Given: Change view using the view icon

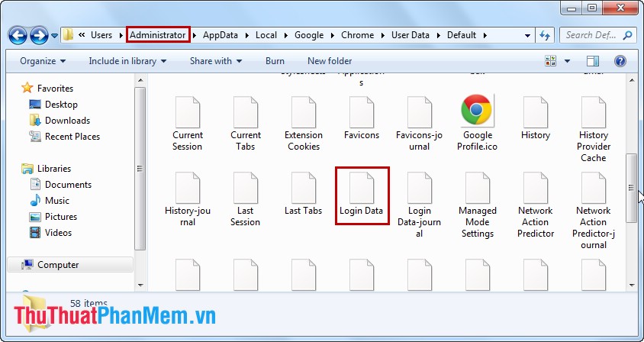Looking at the screenshot, I should pos(550,61).
